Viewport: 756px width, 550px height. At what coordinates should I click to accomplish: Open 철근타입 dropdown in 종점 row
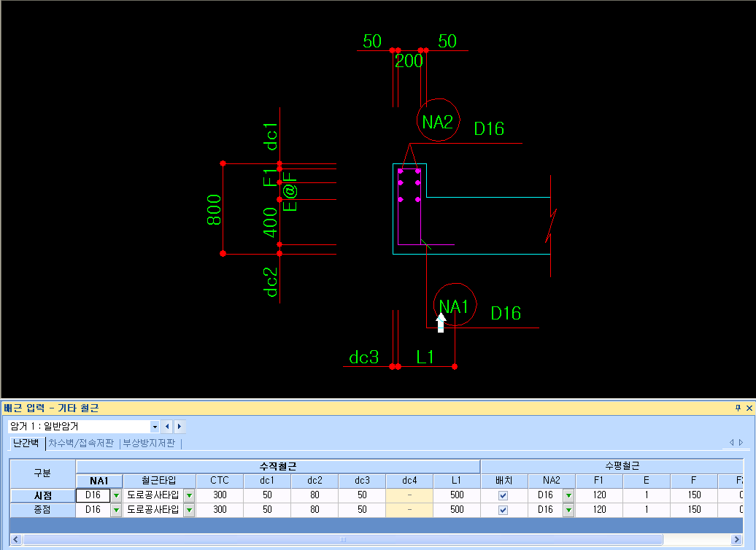point(189,510)
